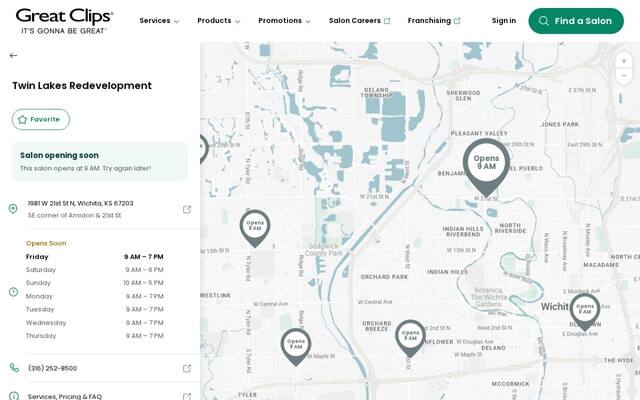Click the Monday hours row

click(94, 296)
